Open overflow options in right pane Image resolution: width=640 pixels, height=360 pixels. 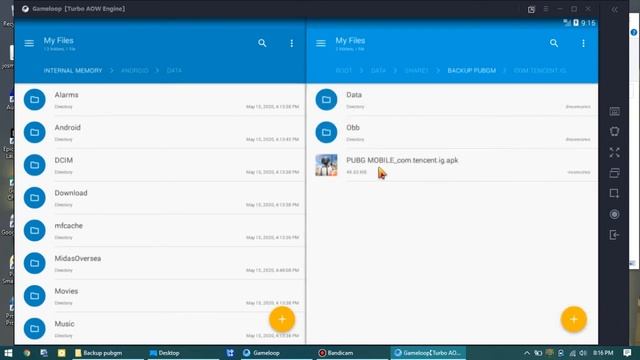(583, 43)
